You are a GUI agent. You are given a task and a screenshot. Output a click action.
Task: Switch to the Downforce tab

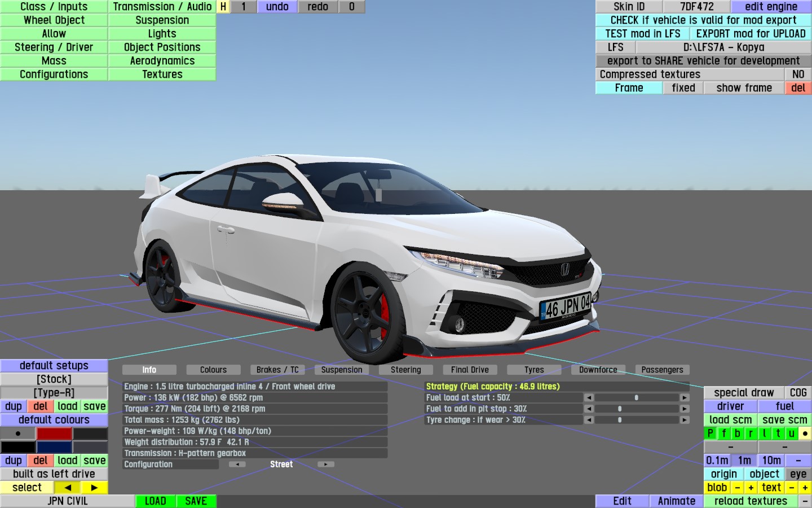point(598,370)
